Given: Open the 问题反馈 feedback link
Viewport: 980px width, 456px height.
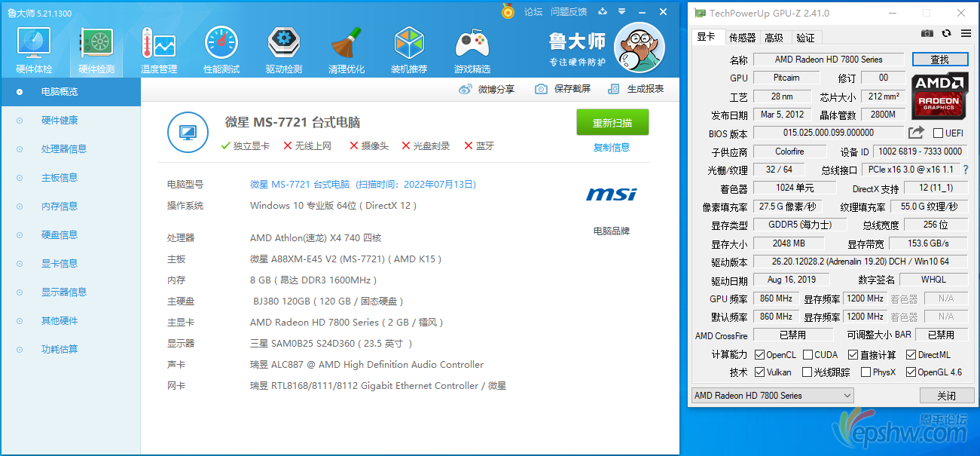Looking at the screenshot, I should pos(569,12).
